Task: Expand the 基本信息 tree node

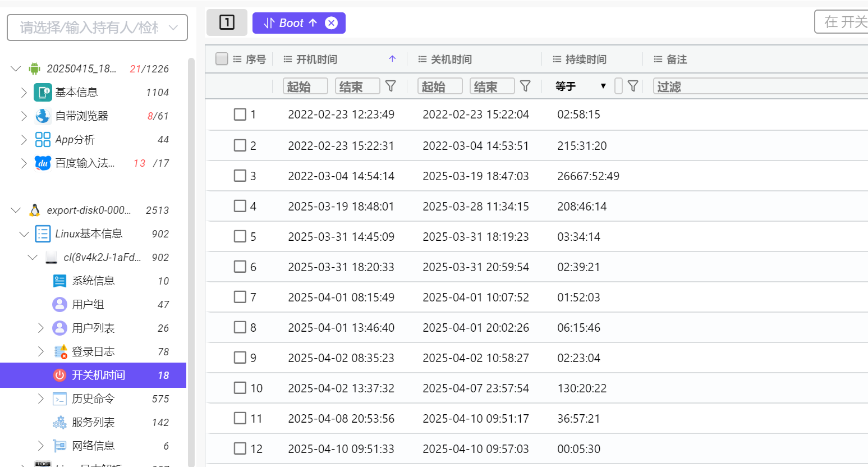Action: [x=24, y=92]
